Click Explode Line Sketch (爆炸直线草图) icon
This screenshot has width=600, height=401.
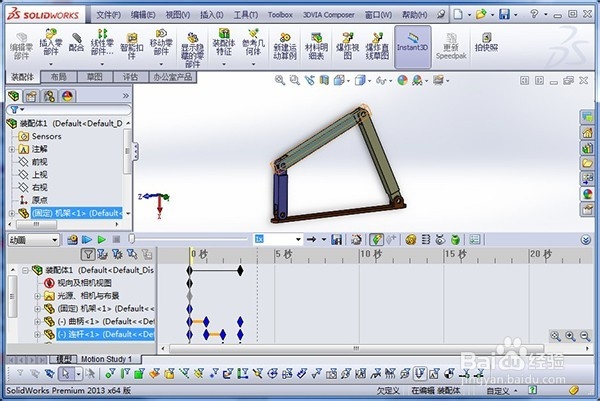pos(377,46)
